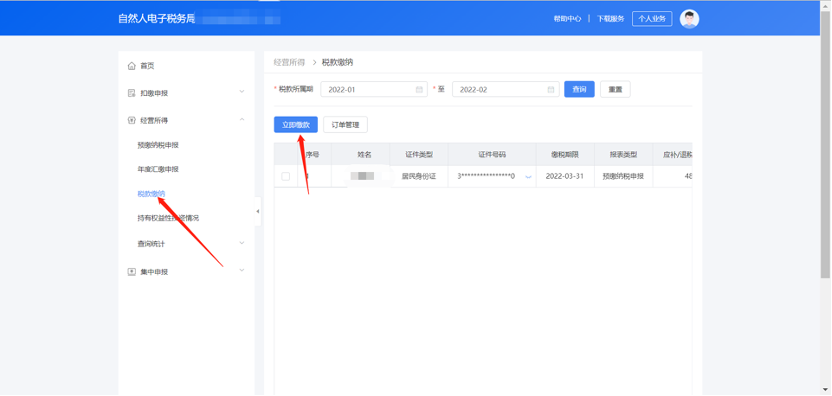Select 税款缴纳 in the sidebar

(x=151, y=194)
